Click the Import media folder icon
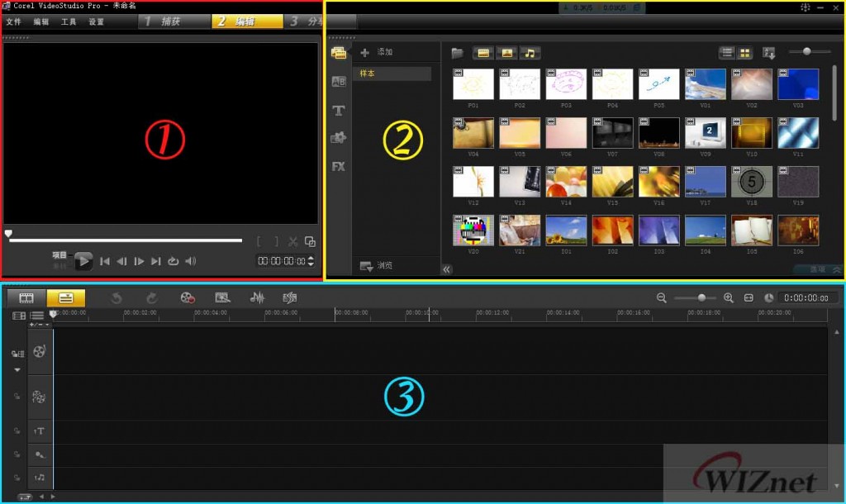This screenshot has width=846, height=504. tap(458, 53)
